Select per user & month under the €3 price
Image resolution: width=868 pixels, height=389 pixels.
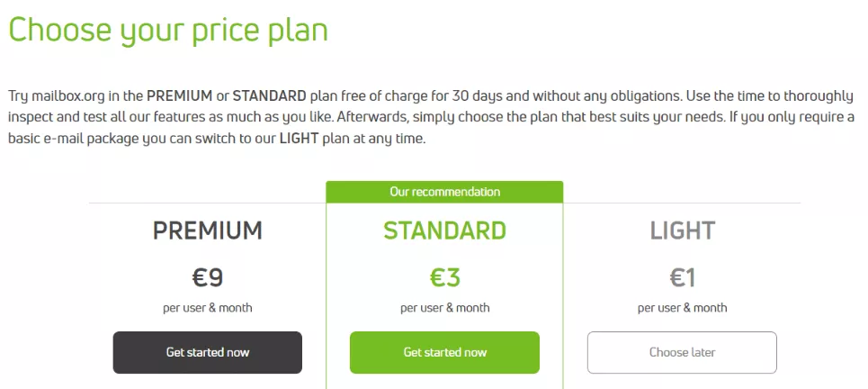click(x=444, y=308)
